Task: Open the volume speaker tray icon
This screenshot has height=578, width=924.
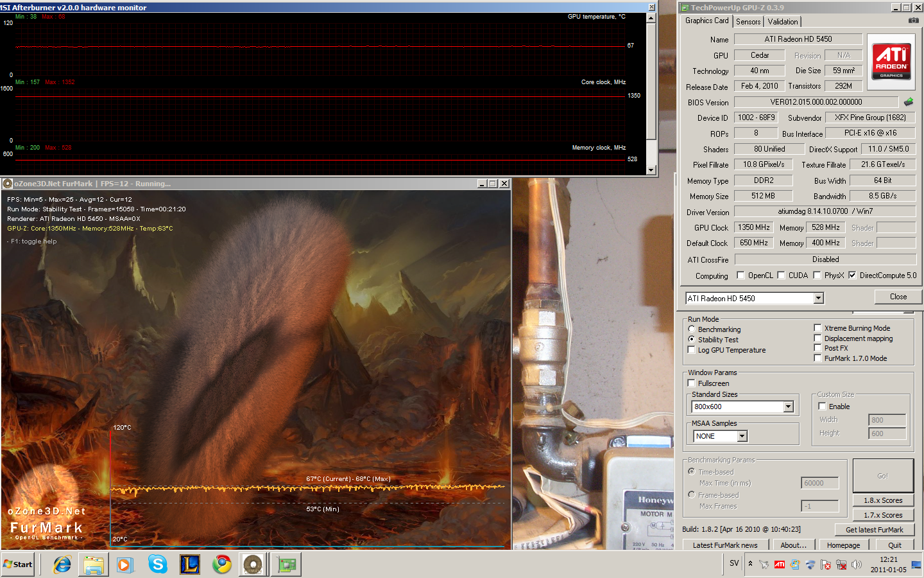Action: (856, 565)
